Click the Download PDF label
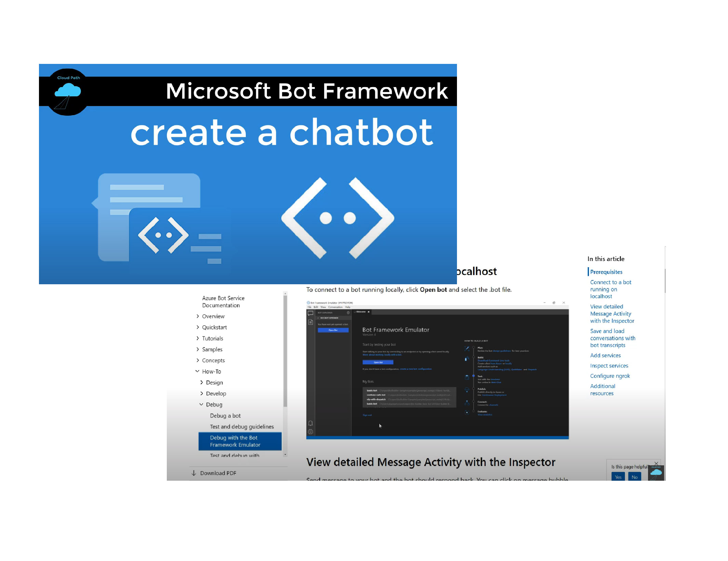 pos(218,473)
